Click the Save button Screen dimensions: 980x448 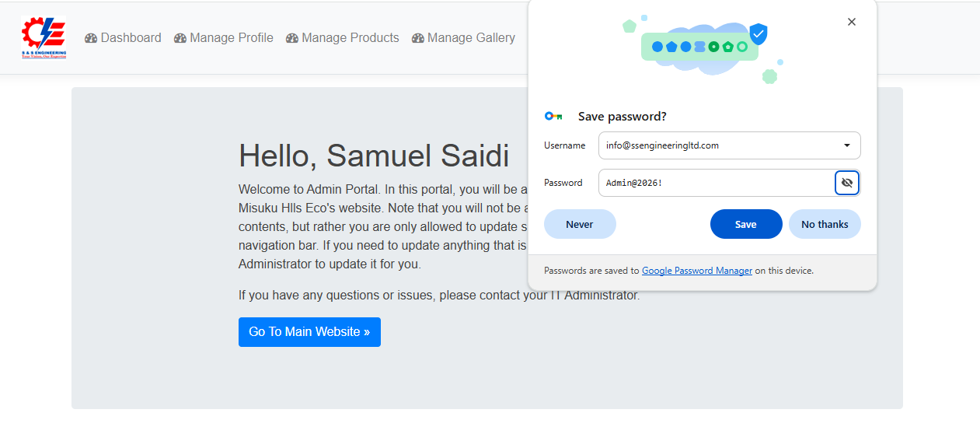746,224
